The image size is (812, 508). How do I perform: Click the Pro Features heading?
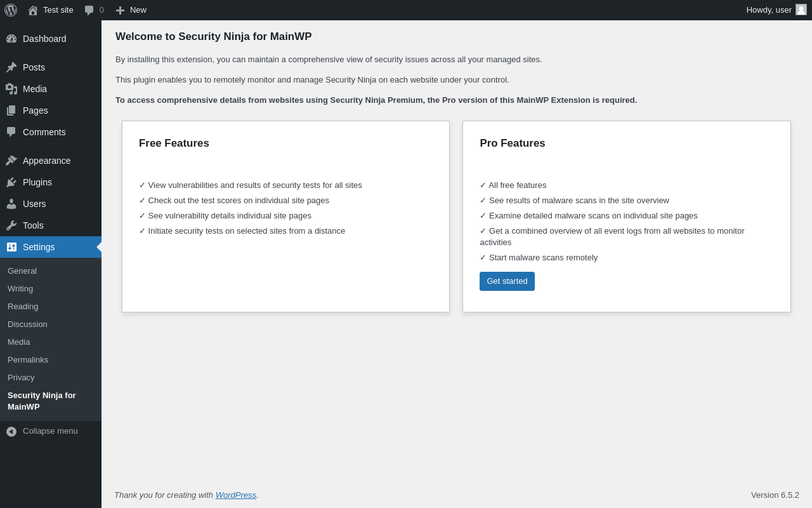tap(513, 144)
